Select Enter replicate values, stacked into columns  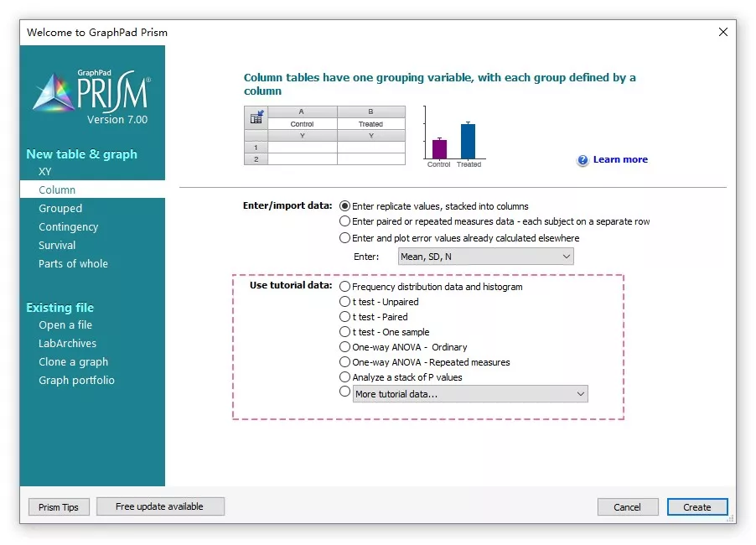pos(344,206)
